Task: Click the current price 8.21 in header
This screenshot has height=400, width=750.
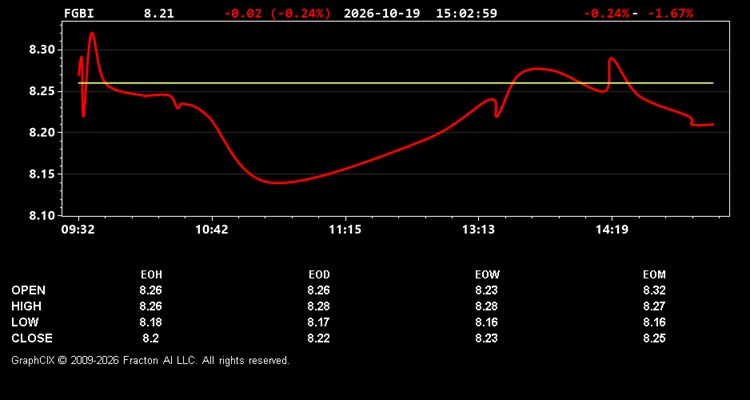Action: pyautogui.click(x=159, y=13)
